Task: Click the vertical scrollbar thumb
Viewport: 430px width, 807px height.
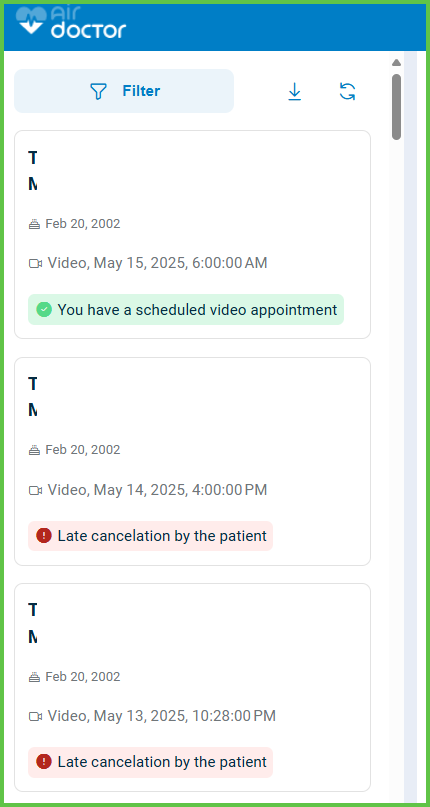Action: coord(396,107)
